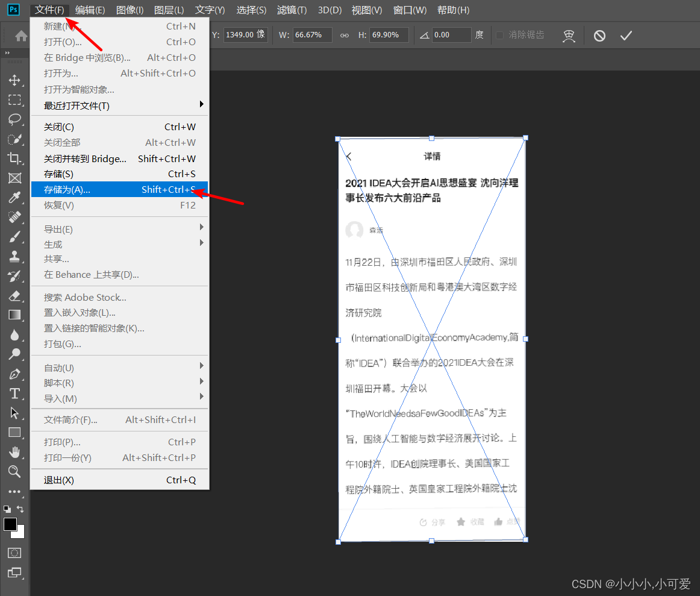Screen dimensions: 700x596
Task: Select the Hand tool
Action: [x=14, y=452]
